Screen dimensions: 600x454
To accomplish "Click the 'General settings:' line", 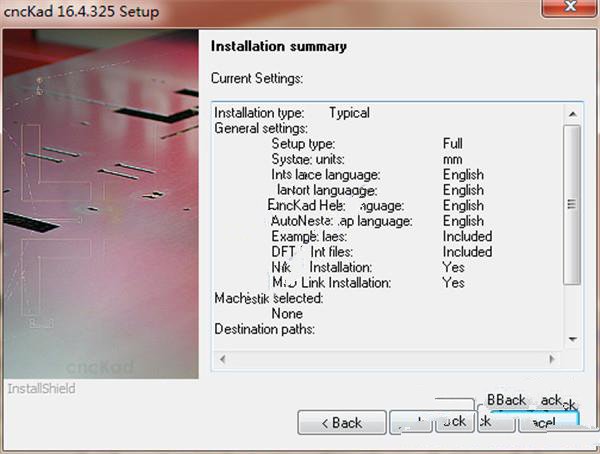I will pos(261,128).
